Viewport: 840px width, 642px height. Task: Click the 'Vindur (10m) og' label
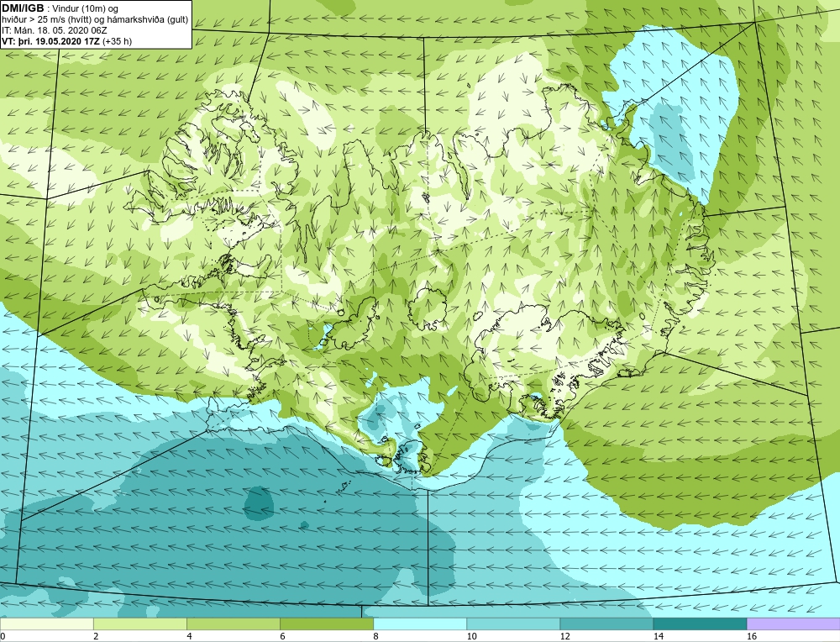click(87, 8)
